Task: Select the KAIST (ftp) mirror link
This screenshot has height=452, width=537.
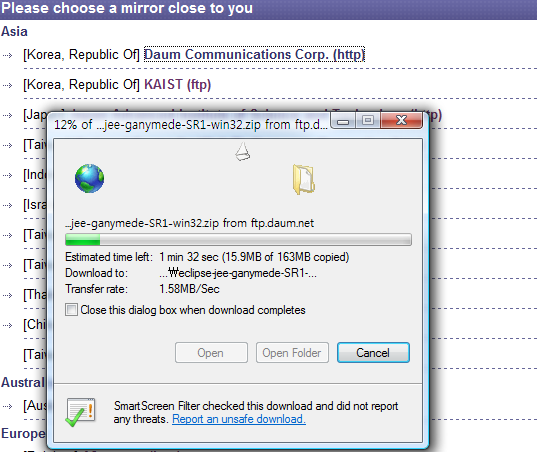Action: coord(177,85)
